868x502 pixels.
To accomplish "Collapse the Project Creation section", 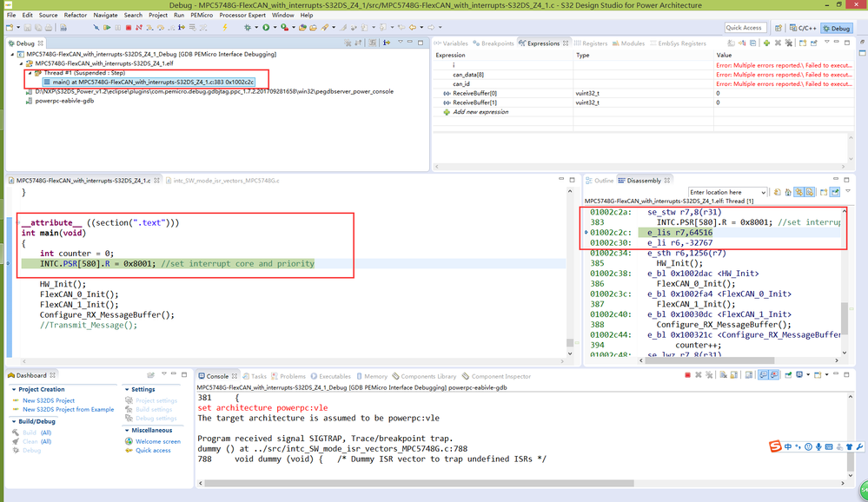I will [14, 390].
